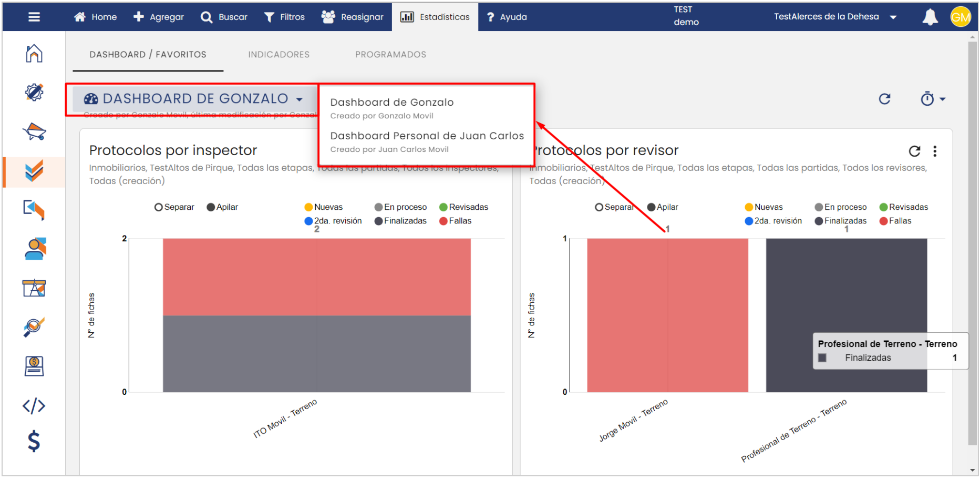This screenshot has height=479, width=980.
Task: Select Apilar in the inspector chart
Action: [211, 207]
